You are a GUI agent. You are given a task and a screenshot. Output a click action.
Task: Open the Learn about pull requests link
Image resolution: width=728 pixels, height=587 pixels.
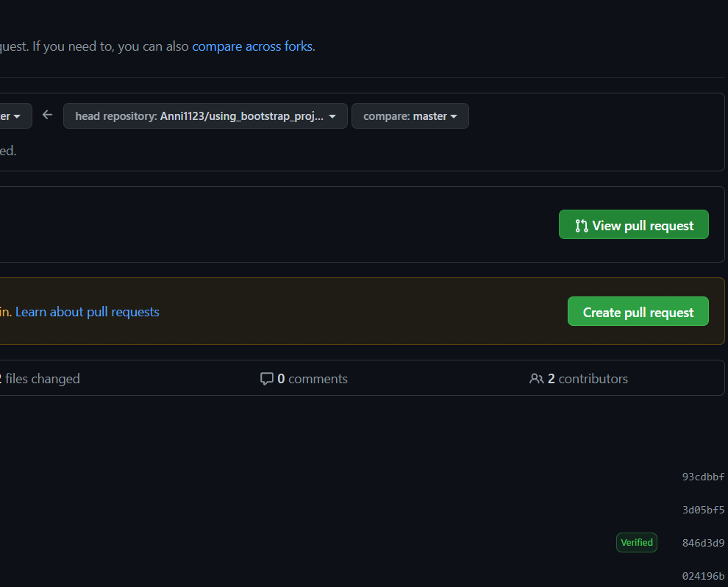[x=87, y=312]
